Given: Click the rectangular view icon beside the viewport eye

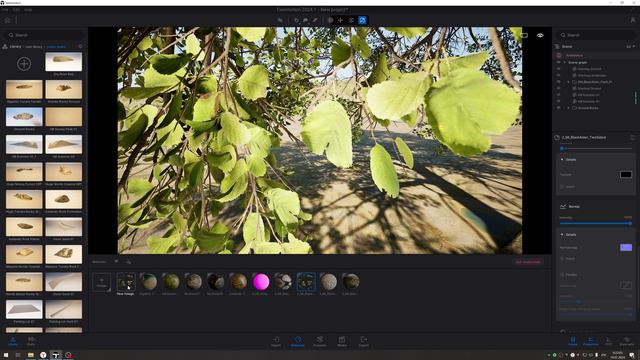Looking at the screenshot, I should (524, 36).
